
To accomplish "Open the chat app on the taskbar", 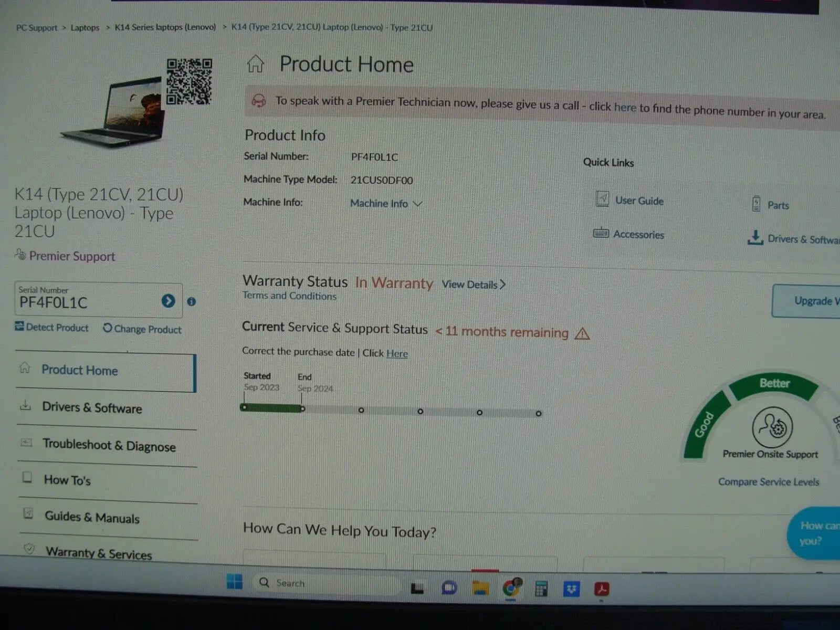I will click(x=449, y=588).
